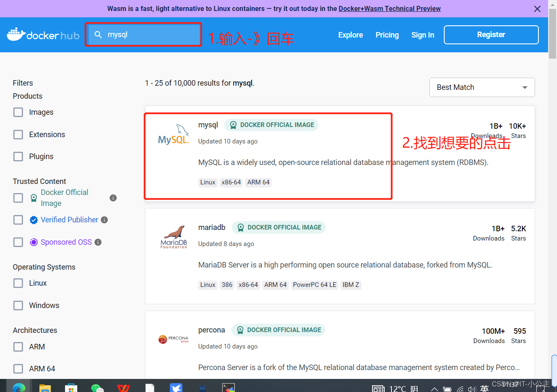Click the Register button
The image size is (557, 392).
pos(491,35)
